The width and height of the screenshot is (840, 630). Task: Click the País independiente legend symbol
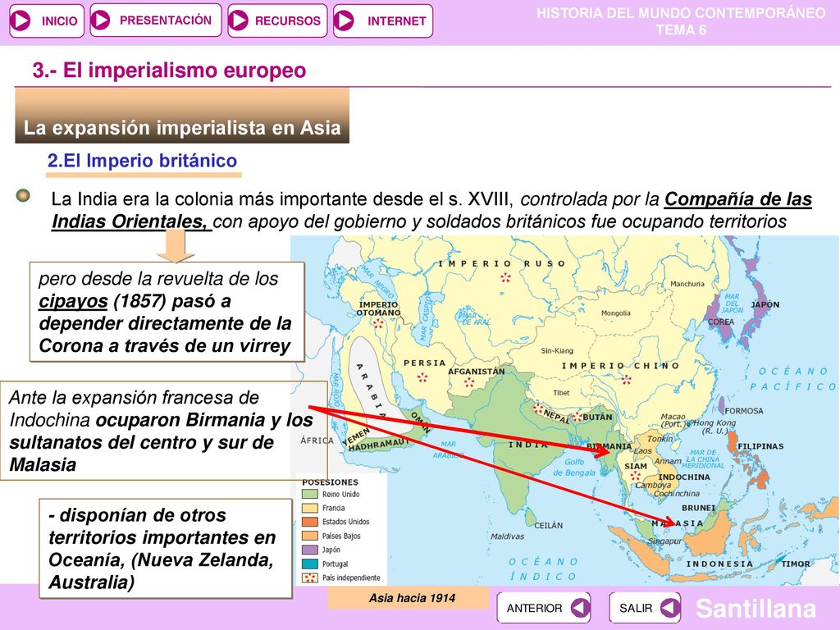309,577
